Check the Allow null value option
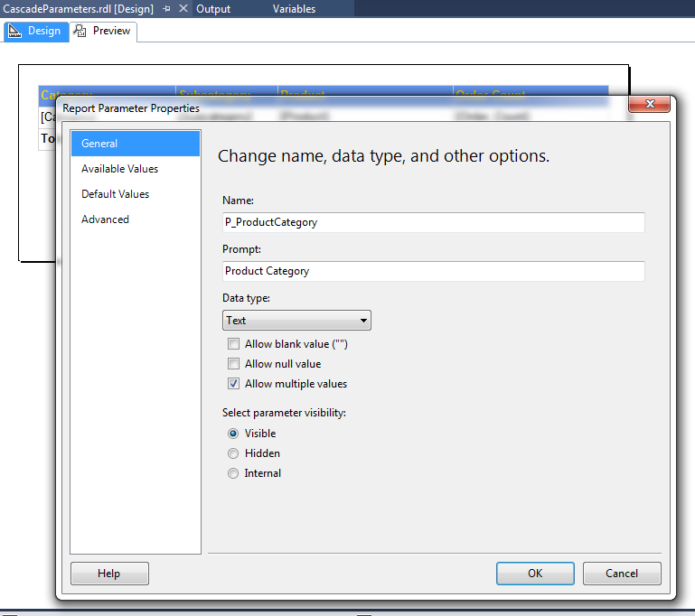This screenshot has width=695, height=616. point(234,364)
